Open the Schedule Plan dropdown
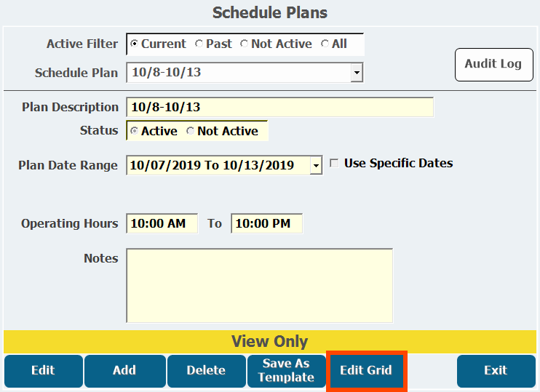 click(357, 73)
